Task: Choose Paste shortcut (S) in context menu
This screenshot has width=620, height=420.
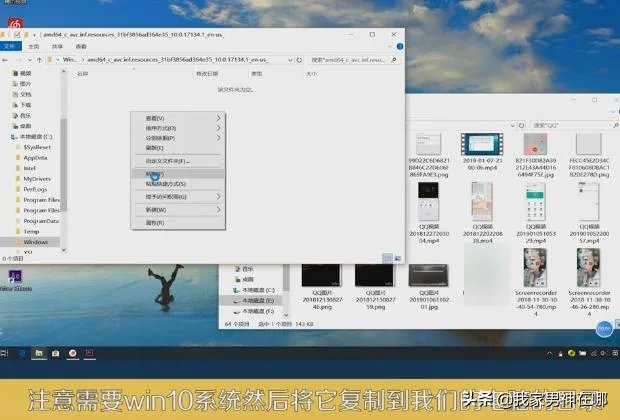Action: (x=178, y=184)
